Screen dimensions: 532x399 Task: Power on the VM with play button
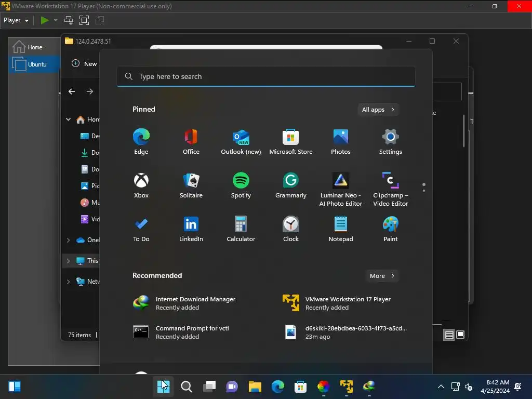pyautogui.click(x=45, y=20)
